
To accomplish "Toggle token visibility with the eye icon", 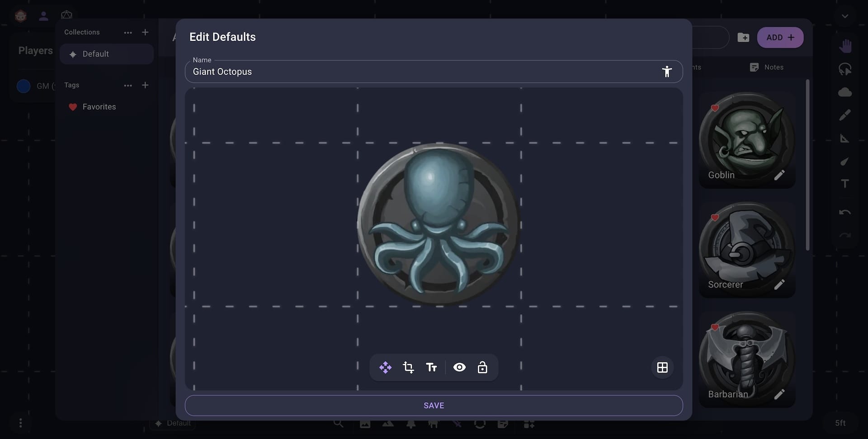I will tap(459, 367).
